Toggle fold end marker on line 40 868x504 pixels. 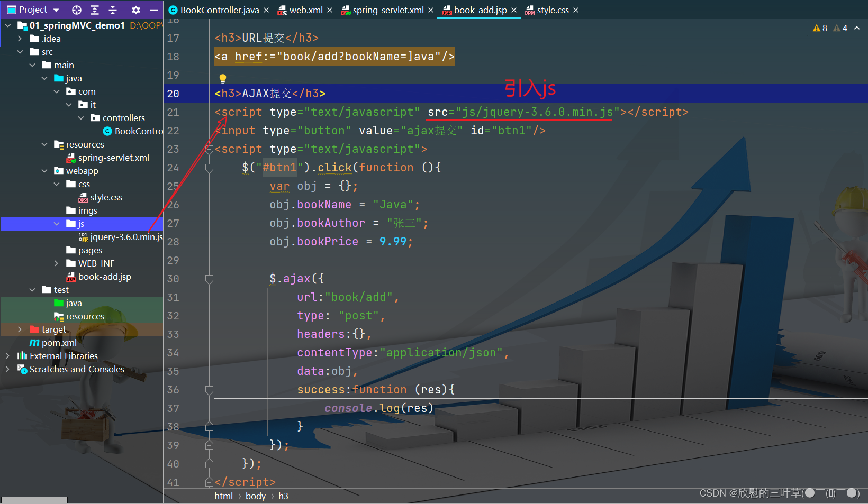(209, 464)
